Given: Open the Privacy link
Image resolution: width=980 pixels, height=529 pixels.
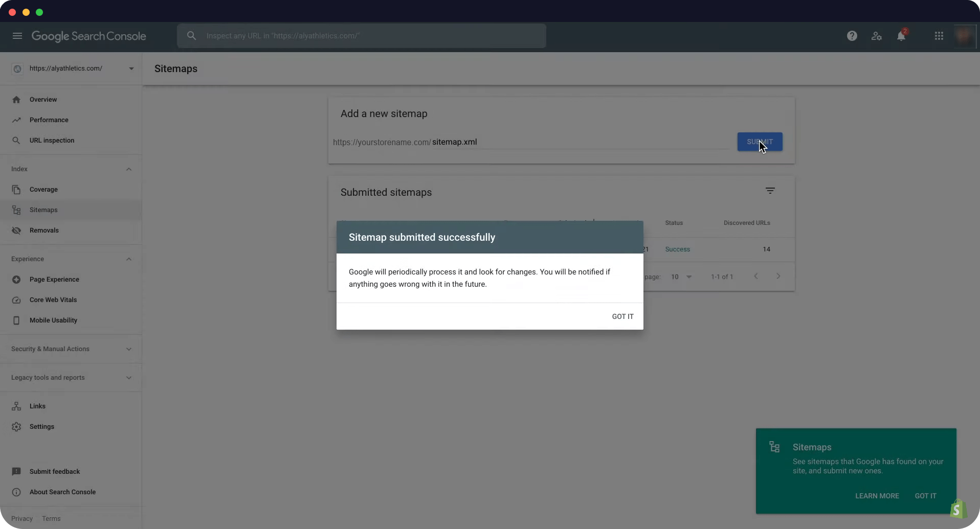Looking at the screenshot, I should 22,519.
